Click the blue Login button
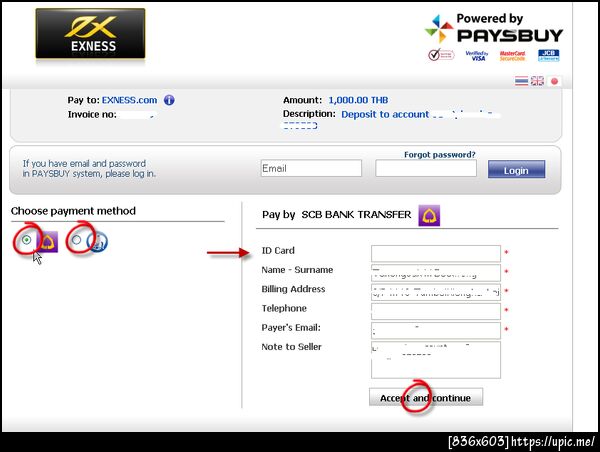Image resolution: width=600 pixels, height=452 pixels. [516, 169]
